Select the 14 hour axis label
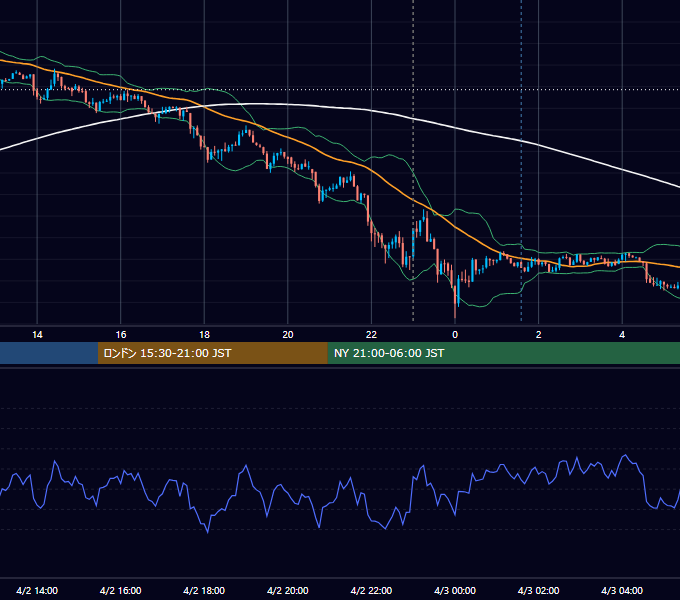This screenshot has width=680, height=600. [37, 335]
